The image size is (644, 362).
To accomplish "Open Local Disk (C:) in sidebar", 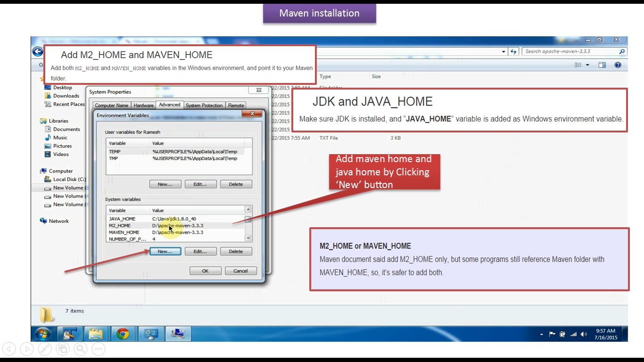I will (x=65, y=179).
